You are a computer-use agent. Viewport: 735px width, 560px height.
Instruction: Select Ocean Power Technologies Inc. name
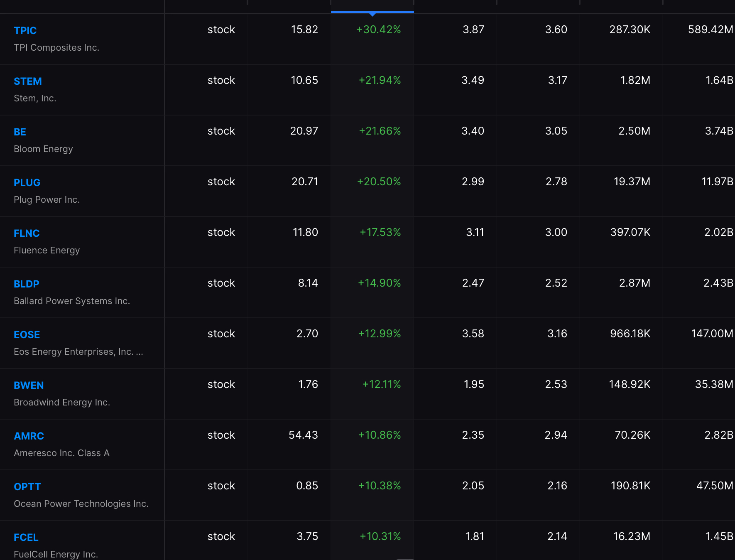coord(81,504)
